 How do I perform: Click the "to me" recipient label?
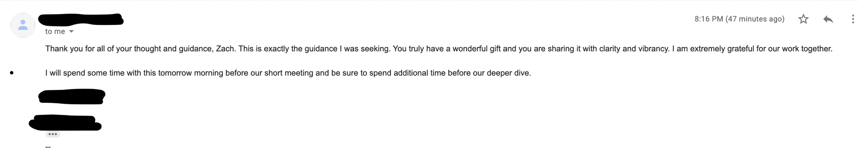(x=55, y=32)
